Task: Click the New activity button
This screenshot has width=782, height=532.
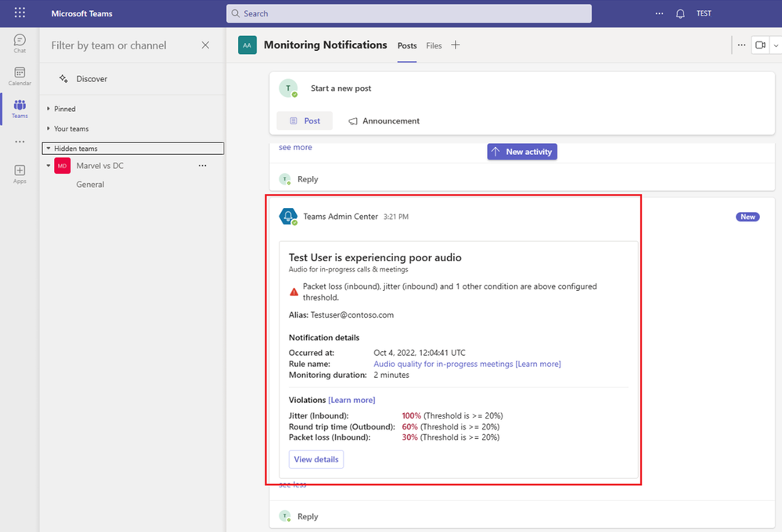Action: 522,152
